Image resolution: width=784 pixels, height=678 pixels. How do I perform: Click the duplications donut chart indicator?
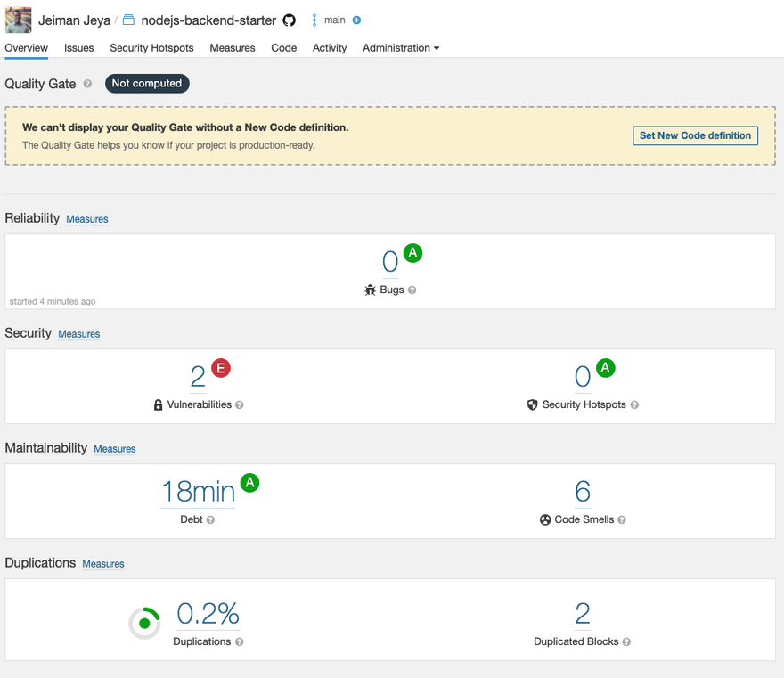144,624
